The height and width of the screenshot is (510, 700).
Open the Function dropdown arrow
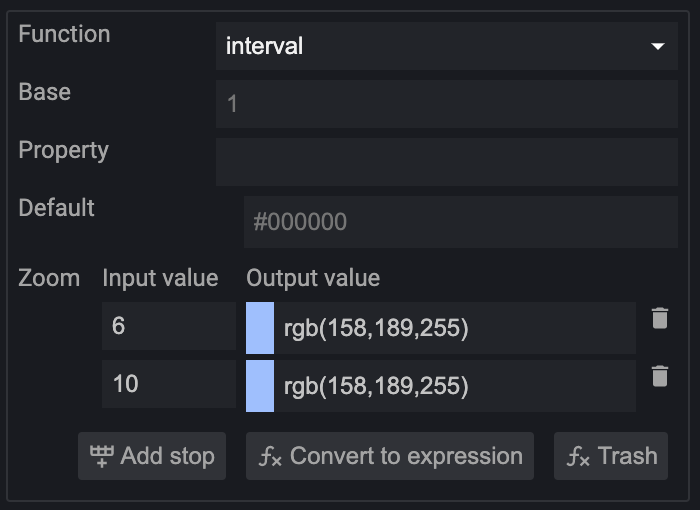[657, 46]
